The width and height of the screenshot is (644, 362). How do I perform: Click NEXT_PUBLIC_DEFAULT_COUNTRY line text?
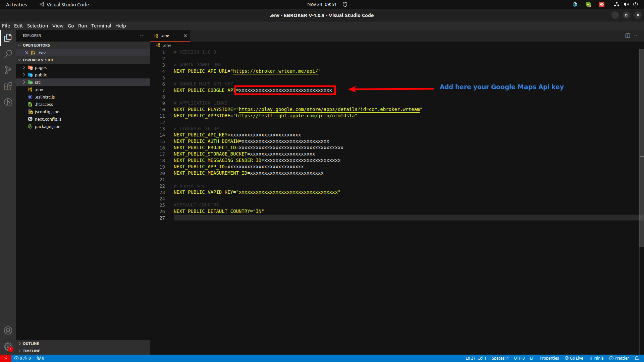[x=219, y=211]
